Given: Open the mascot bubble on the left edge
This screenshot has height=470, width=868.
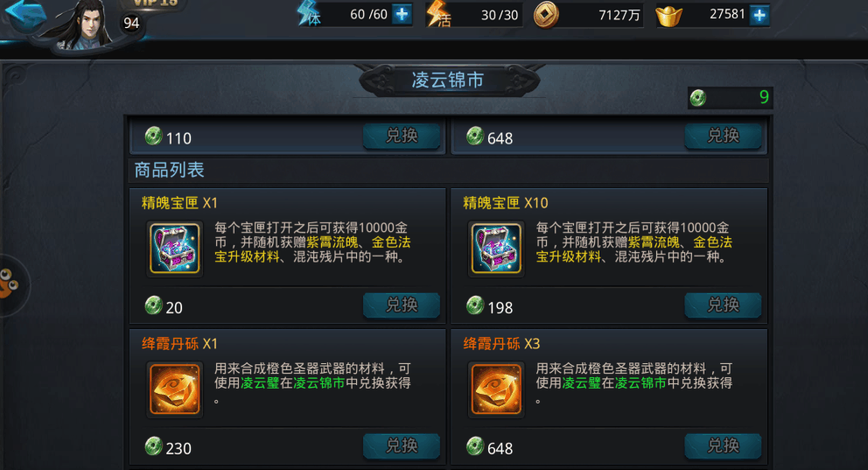Looking at the screenshot, I should click(11, 284).
